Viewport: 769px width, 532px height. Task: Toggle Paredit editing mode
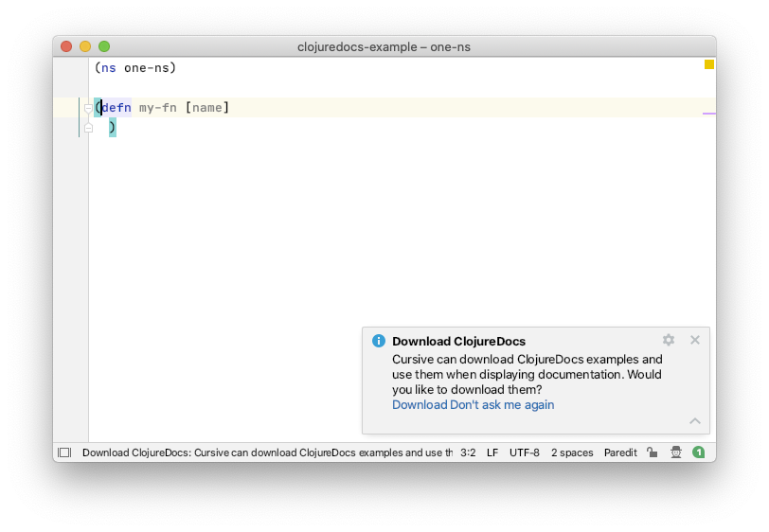tap(620, 452)
